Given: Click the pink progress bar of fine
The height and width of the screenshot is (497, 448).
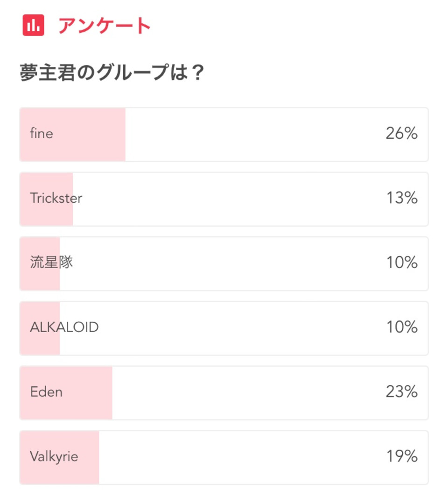Looking at the screenshot, I should [73, 135].
